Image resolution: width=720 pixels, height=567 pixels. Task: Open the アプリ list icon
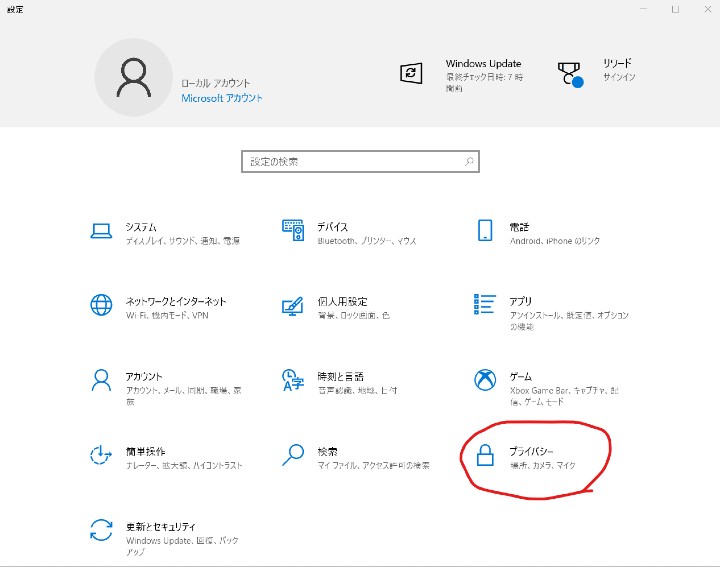pyautogui.click(x=485, y=304)
